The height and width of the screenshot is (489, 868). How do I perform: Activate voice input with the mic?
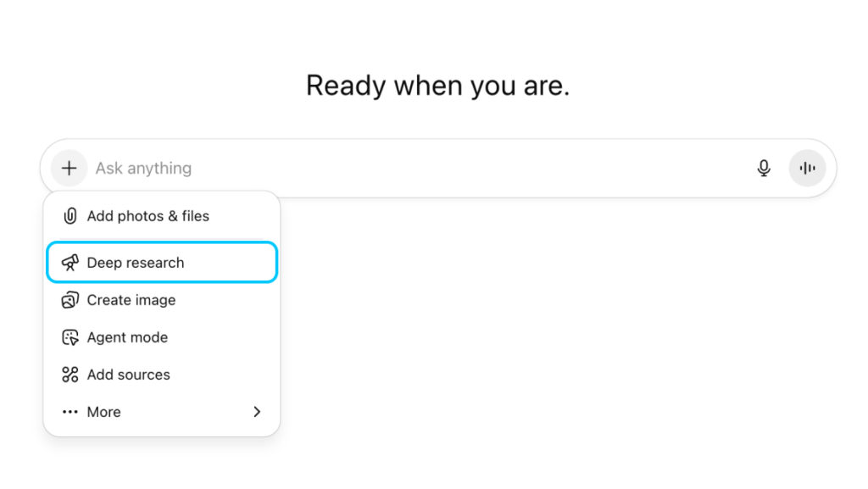tap(763, 168)
